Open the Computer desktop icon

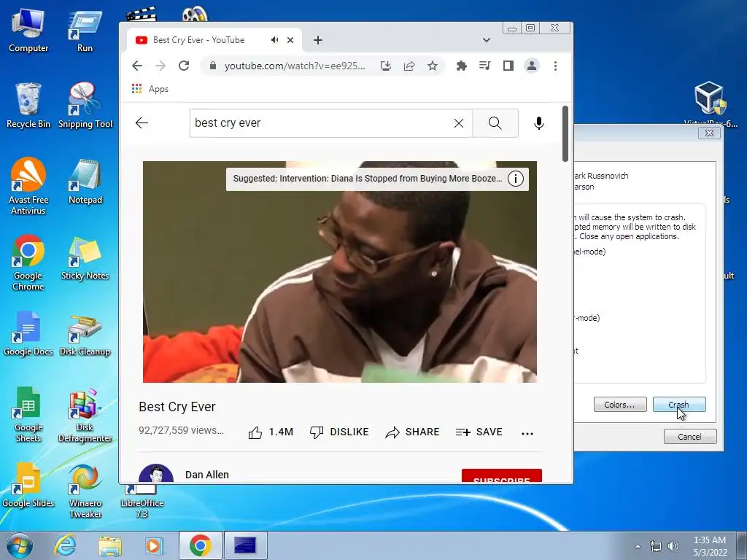pyautogui.click(x=28, y=31)
